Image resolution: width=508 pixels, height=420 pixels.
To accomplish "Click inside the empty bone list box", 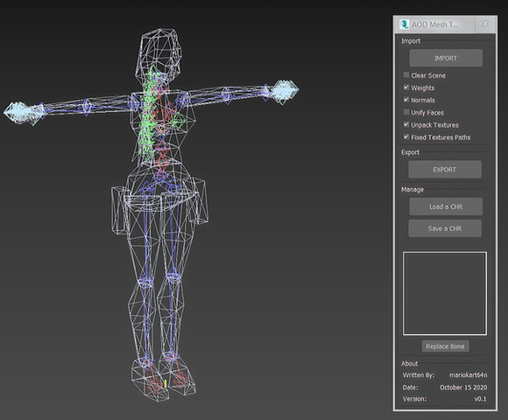I will point(445,293).
